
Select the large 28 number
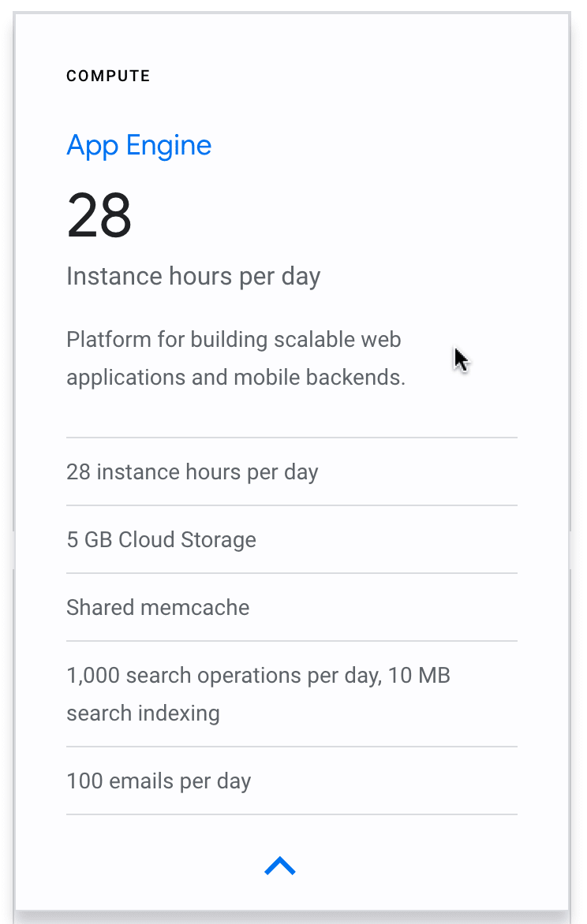99,215
